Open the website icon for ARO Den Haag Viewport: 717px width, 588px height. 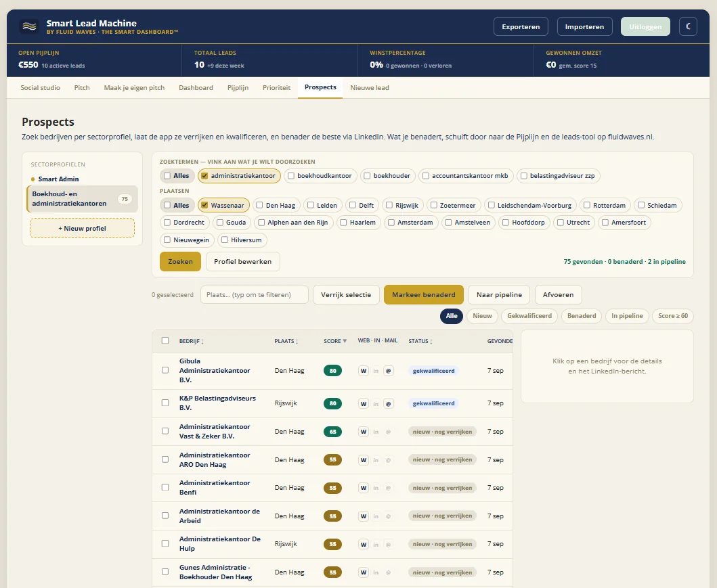pyautogui.click(x=364, y=460)
